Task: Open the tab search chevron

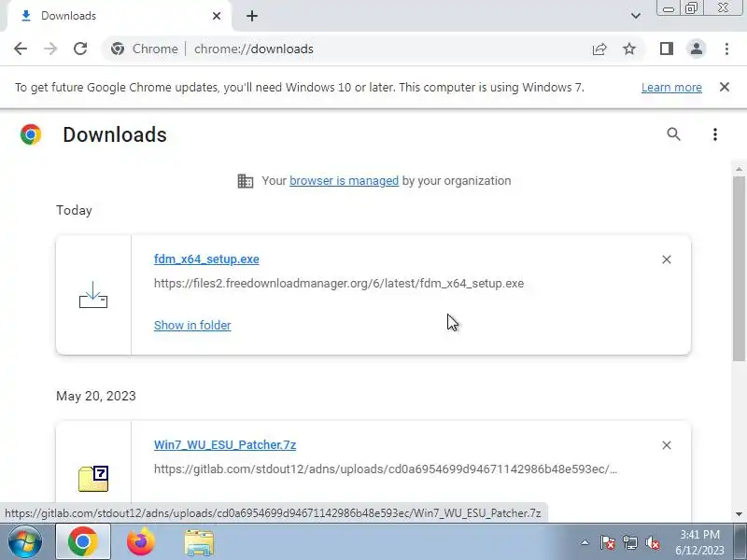Action: pyautogui.click(x=636, y=16)
